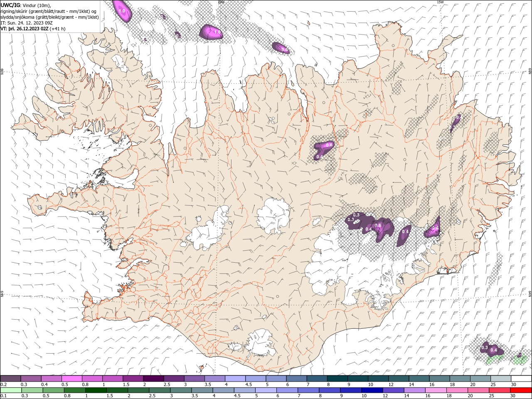Pick the darkest purple 2 swatch on upper scale
Screen dimensions: 532x399
click(153, 379)
